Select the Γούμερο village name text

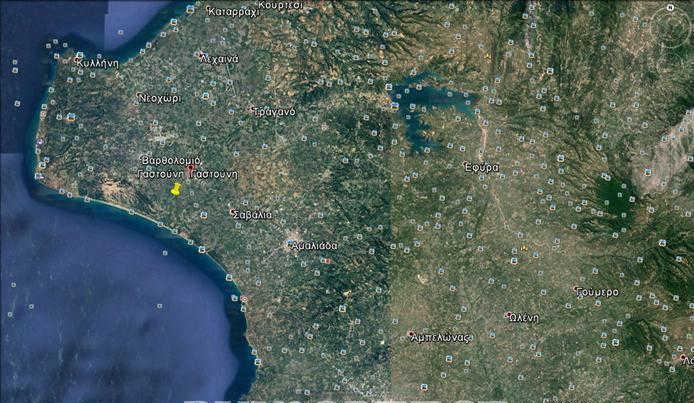(599, 292)
